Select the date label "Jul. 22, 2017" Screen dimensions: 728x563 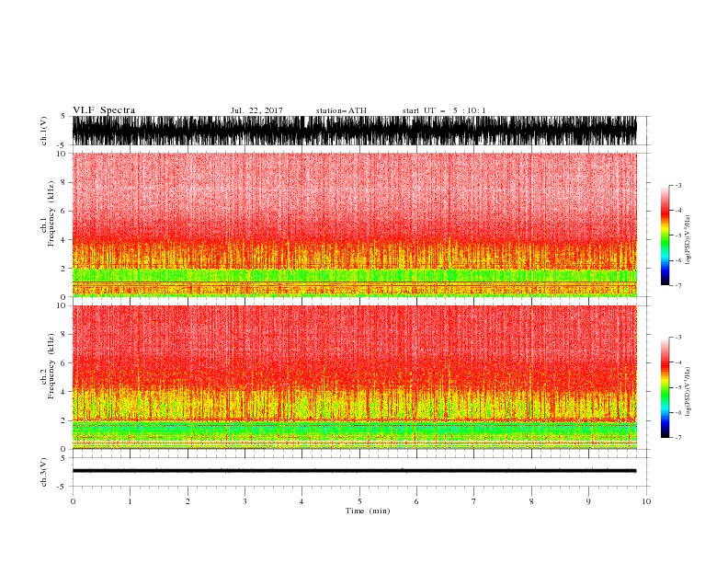pos(256,110)
